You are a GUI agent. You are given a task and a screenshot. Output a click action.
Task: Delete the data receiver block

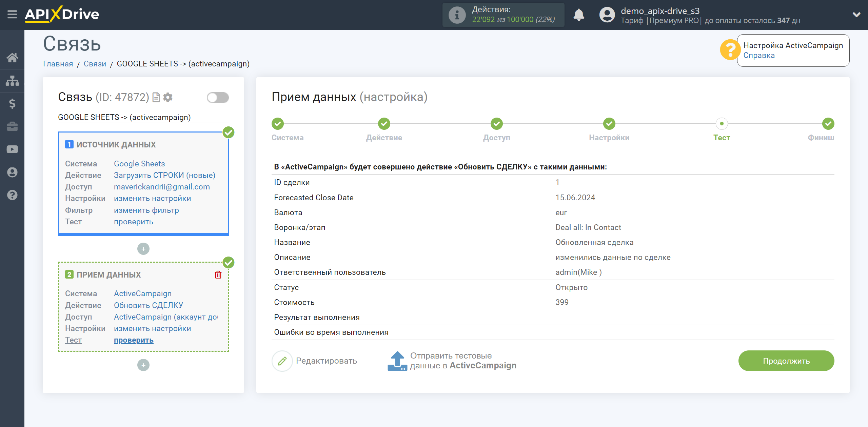coord(218,275)
